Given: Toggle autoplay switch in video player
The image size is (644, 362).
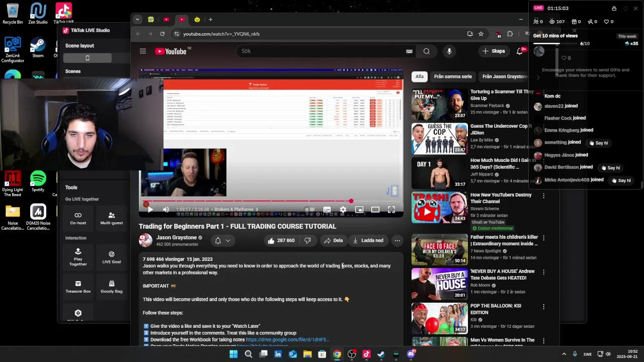Looking at the screenshot, I should pyautogui.click(x=309, y=210).
